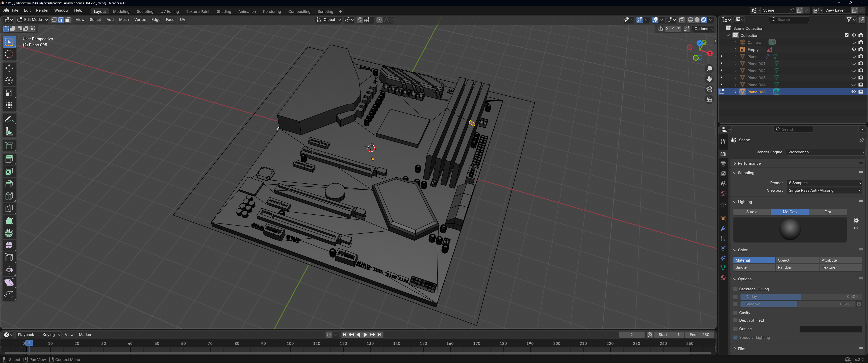Toggle camera view in viewport
The height and width of the screenshot is (363, 868).
coord(709,89)
